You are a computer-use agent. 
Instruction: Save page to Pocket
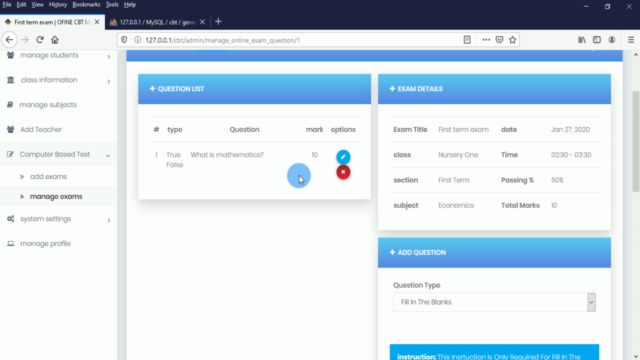[x=499, y=40]
